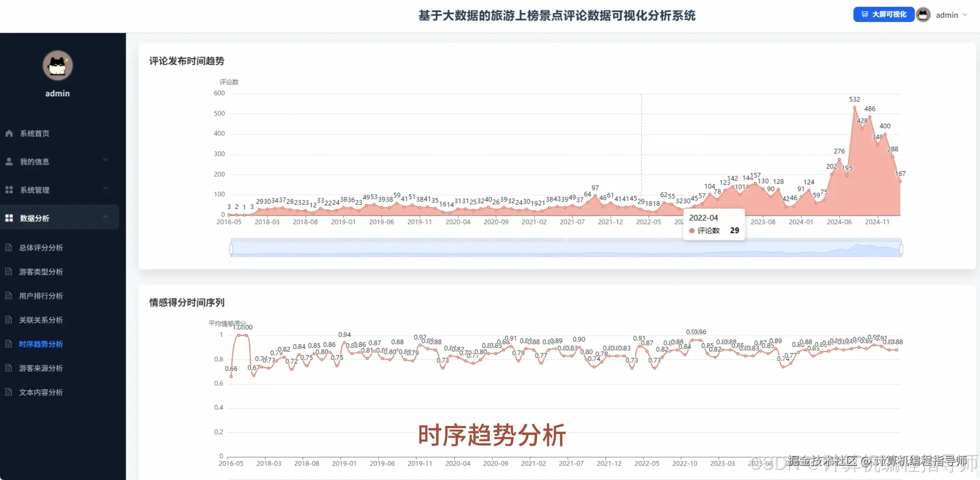Click the top-right admin avatar
This screenshot has height=480, width=980.
[x=923, y=15]
